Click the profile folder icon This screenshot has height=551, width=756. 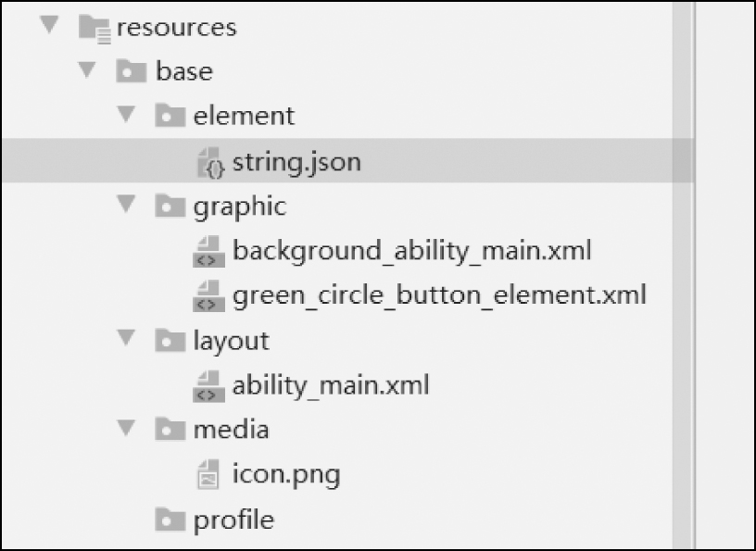pyautogui.click(x=170, y=520)
